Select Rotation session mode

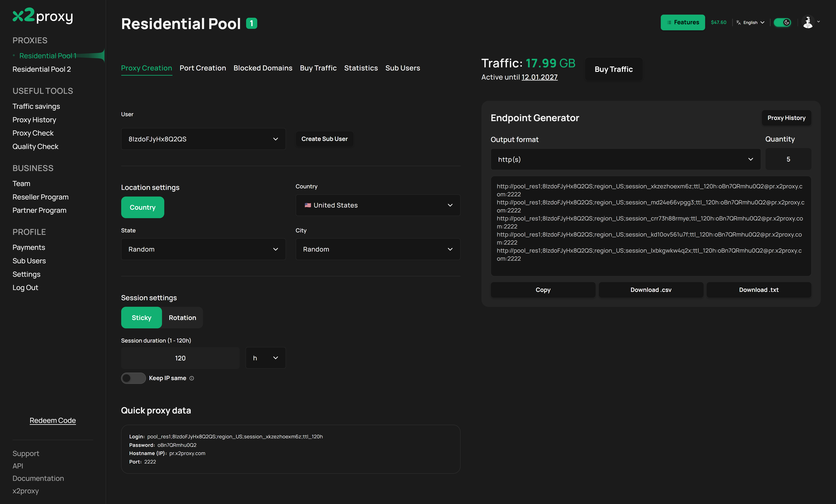[x=183, y=318]
